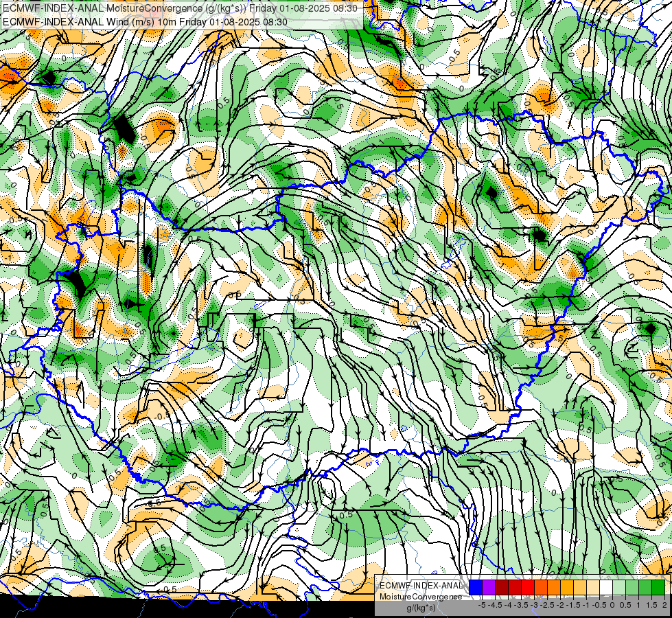Click the -4 tick label on the legend

[x=508, y=605]
